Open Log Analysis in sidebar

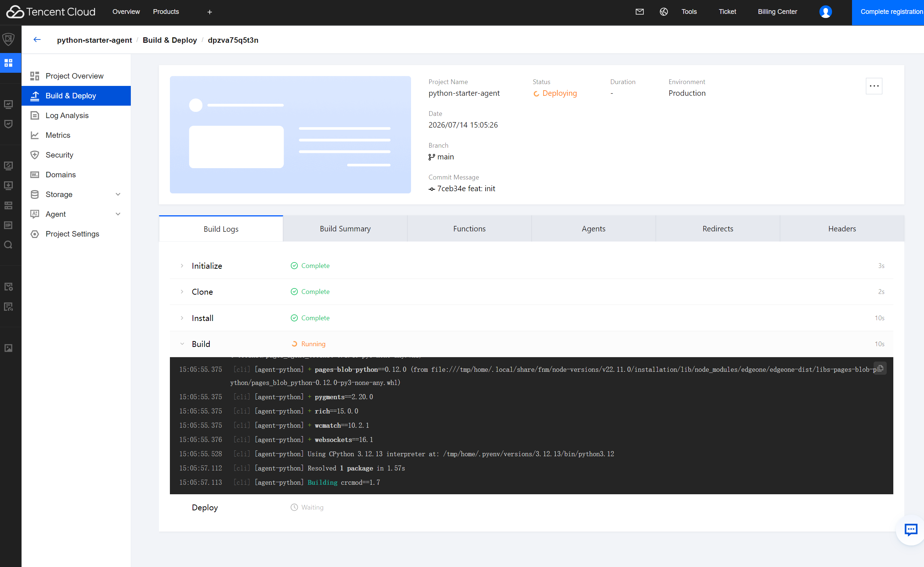pyautogui.click(x=76, y=115)
